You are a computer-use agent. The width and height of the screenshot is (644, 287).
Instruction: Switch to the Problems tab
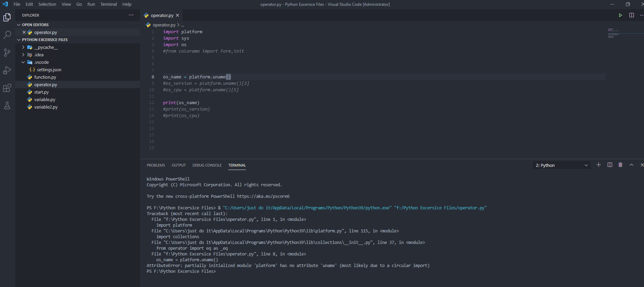coord(156,165)
